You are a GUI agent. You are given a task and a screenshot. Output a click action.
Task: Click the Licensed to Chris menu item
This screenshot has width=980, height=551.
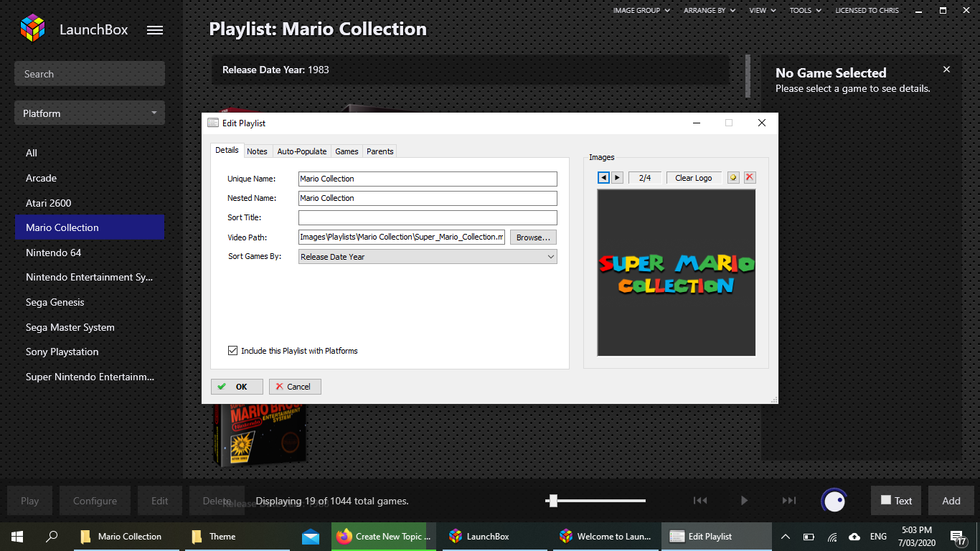coord(867,10)
